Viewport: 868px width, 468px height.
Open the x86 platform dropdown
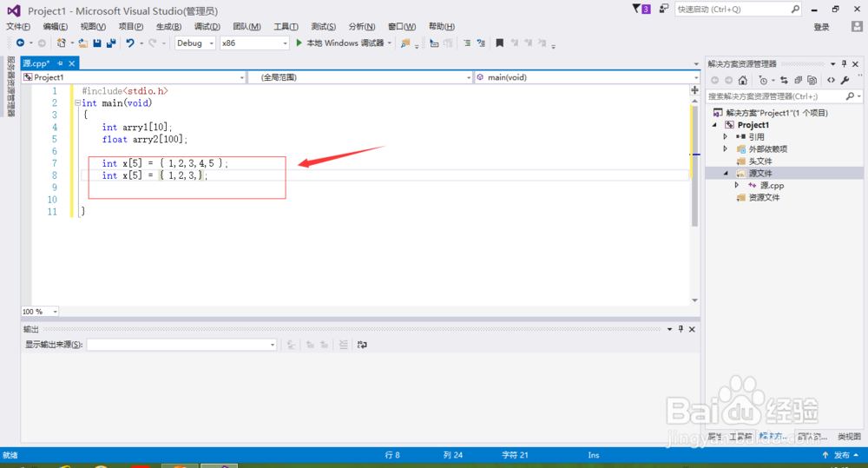pos(254,43)
